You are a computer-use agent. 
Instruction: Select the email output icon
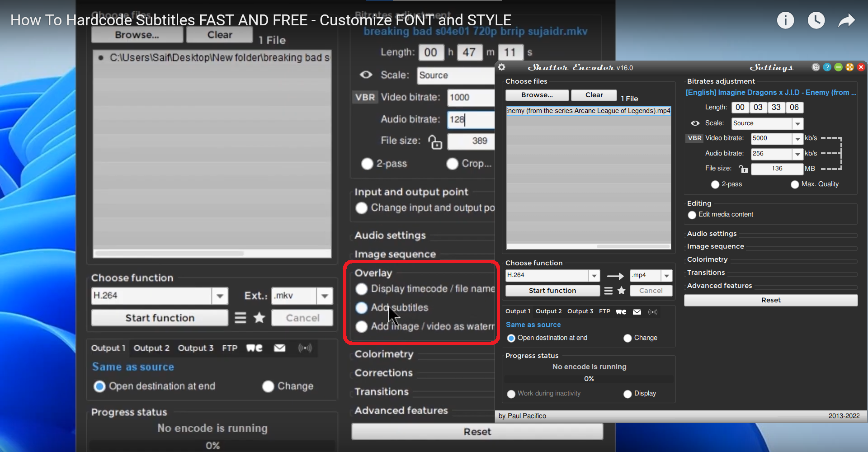tap(637, 311)
